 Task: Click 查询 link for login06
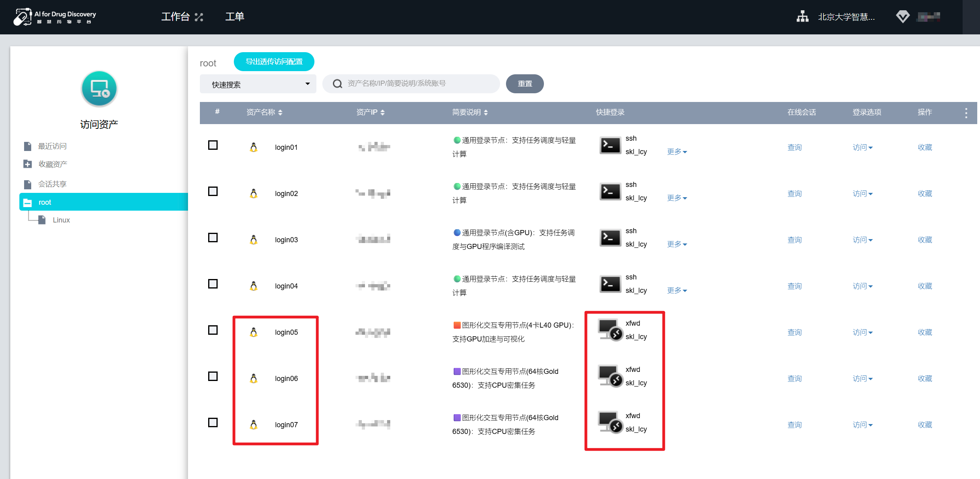pyautogui.click(x=794, y=379)
